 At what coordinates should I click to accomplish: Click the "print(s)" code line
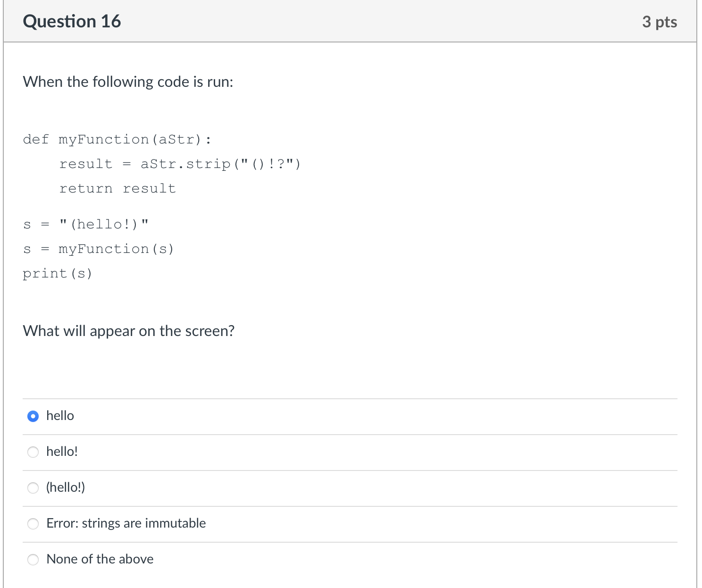click(58, 274)
